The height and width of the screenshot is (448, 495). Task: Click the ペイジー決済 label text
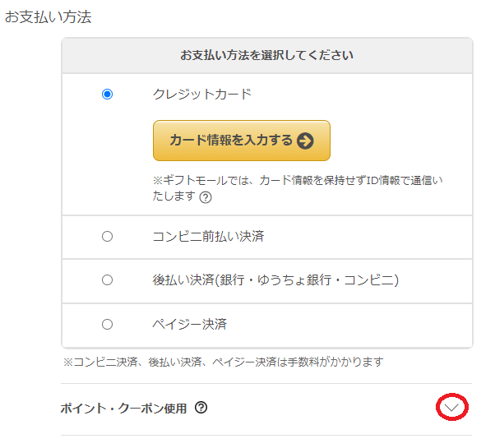pos(189,325)
